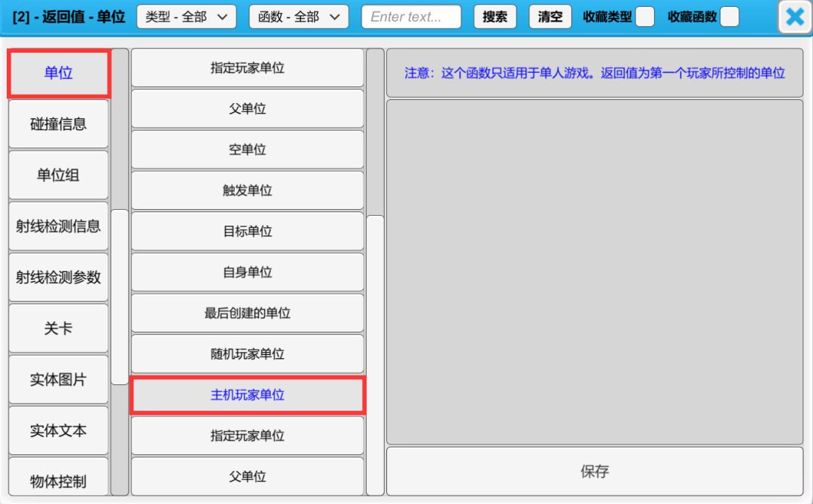This screenshot has width=813, height=504.
Task: Expand the 函数 - 全部 dropdown
Action: [x=298, y=17]
